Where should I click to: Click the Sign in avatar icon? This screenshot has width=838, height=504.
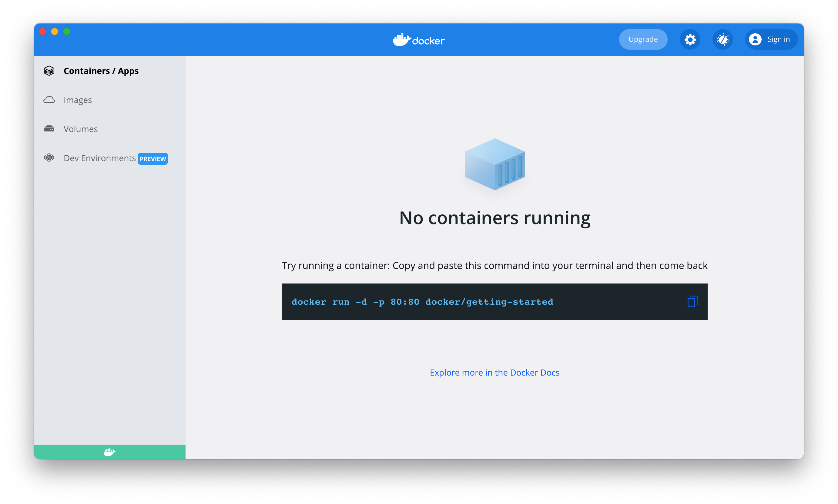pos(756,39)
